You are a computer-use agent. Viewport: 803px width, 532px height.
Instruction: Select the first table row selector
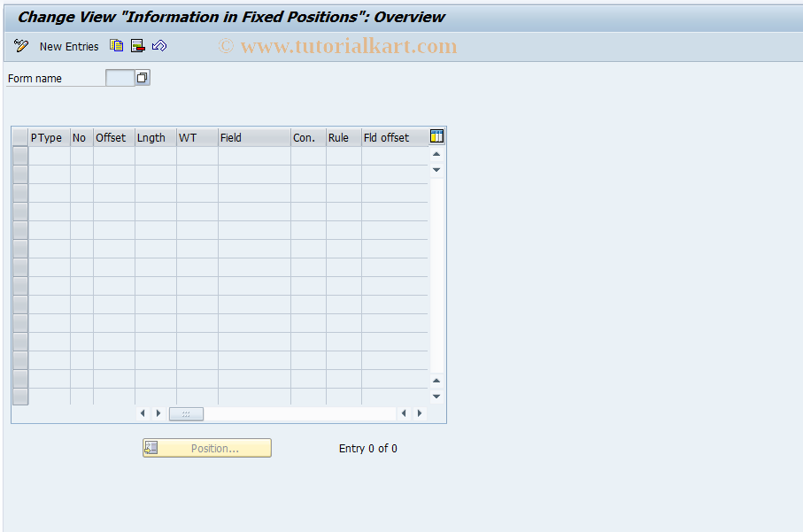[20, 156]
